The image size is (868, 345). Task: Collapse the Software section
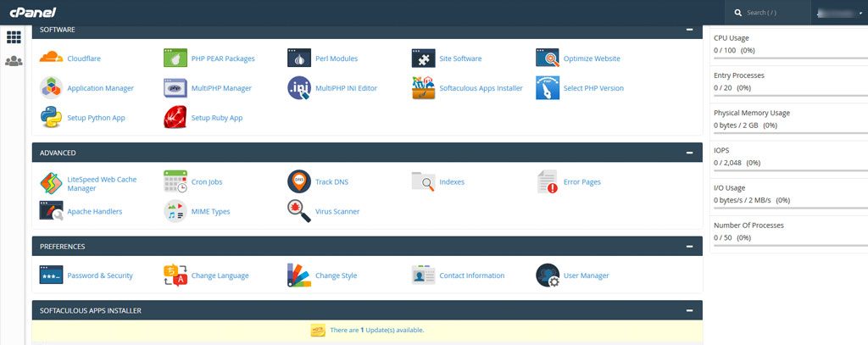pos(690,30)
